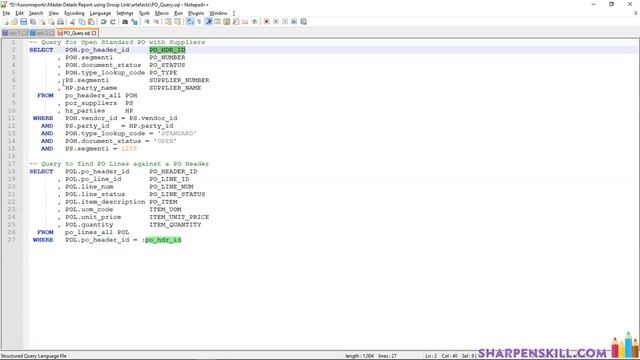This screenshot has height=360, width=640.
Task: Click the Save All toolbar icon
Action: coord(33,22)
